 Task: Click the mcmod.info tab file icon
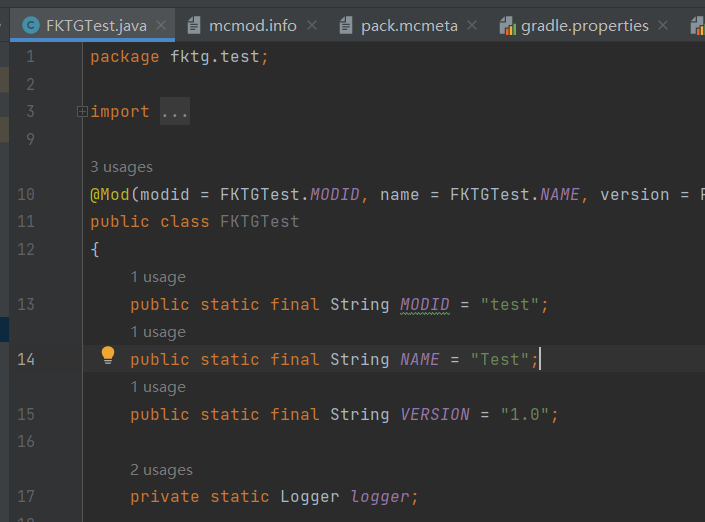(193, 25)
